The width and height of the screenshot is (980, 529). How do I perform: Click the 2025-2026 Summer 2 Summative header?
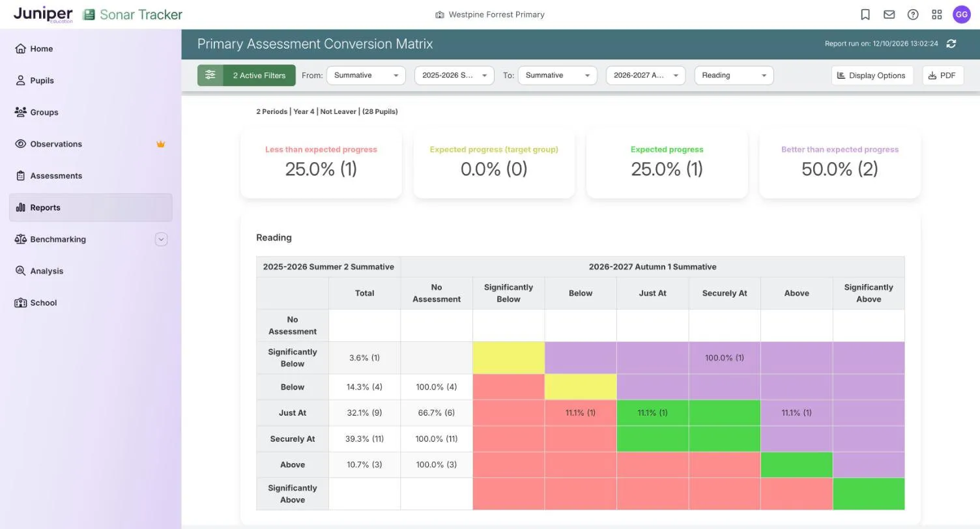328,267
